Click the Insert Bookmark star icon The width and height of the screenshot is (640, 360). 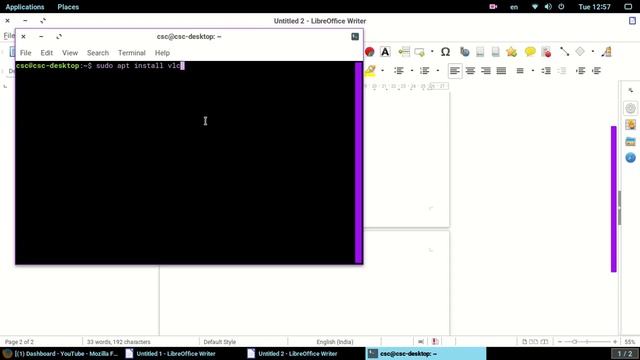point(511,52)
